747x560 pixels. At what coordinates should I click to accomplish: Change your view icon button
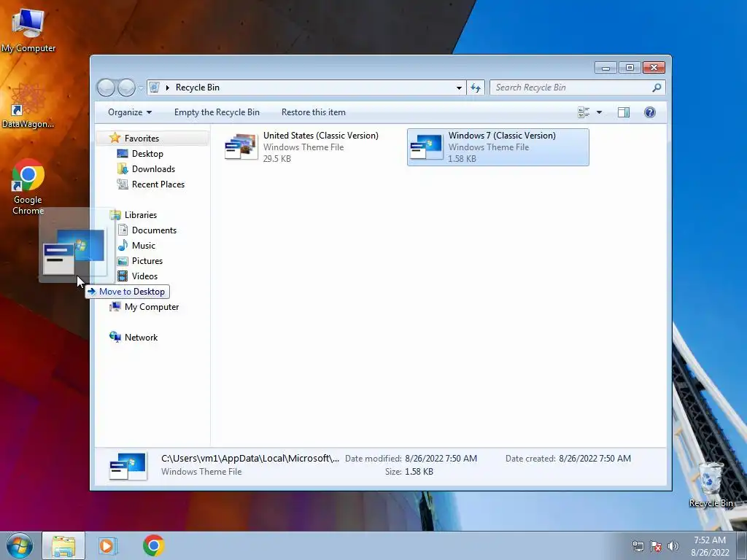click(584, 112)
